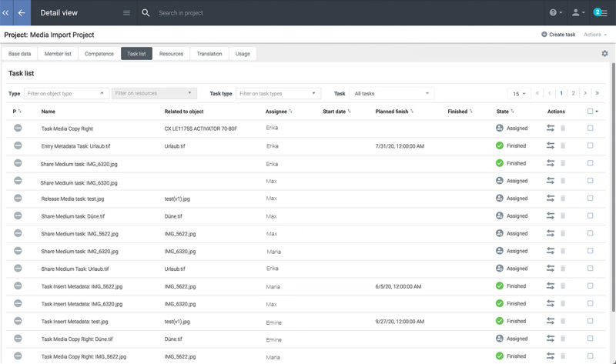Select checkbox for Share Medium task: IMG_5622.jpg
Viewport: 616px width, 364px height.
coord(590,233)
